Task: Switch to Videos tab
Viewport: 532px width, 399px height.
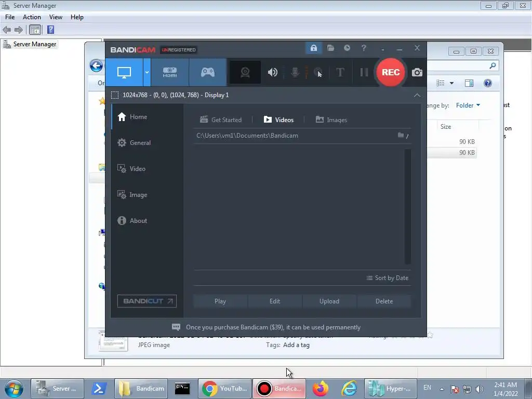Action: pyautogui.click(x=278, y=120)
